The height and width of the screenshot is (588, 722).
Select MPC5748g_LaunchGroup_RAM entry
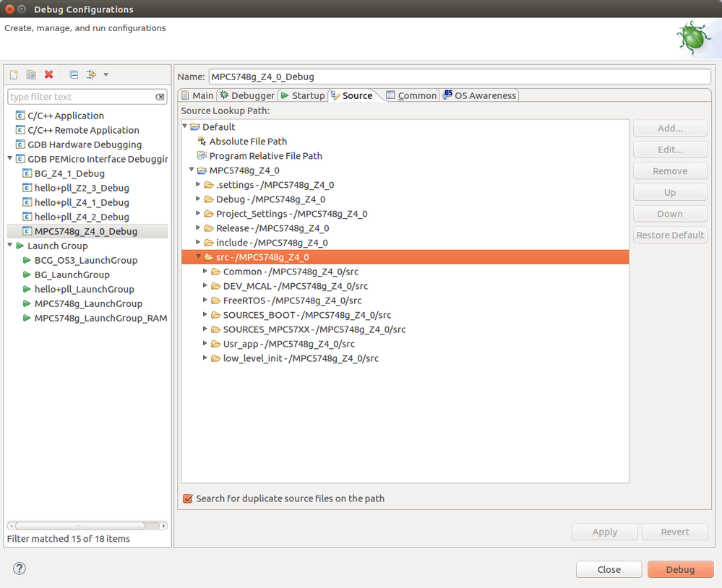coord(100,318)
